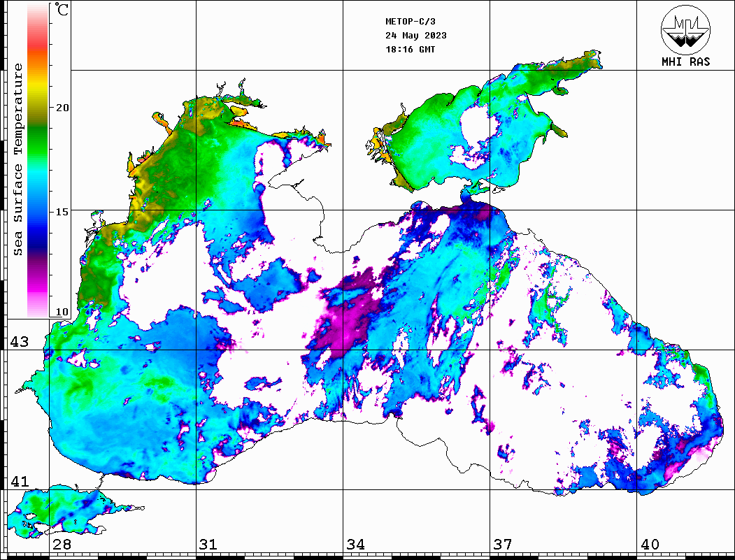
Task: Click the '24 May 2023' date text
Action: (416, 36)
